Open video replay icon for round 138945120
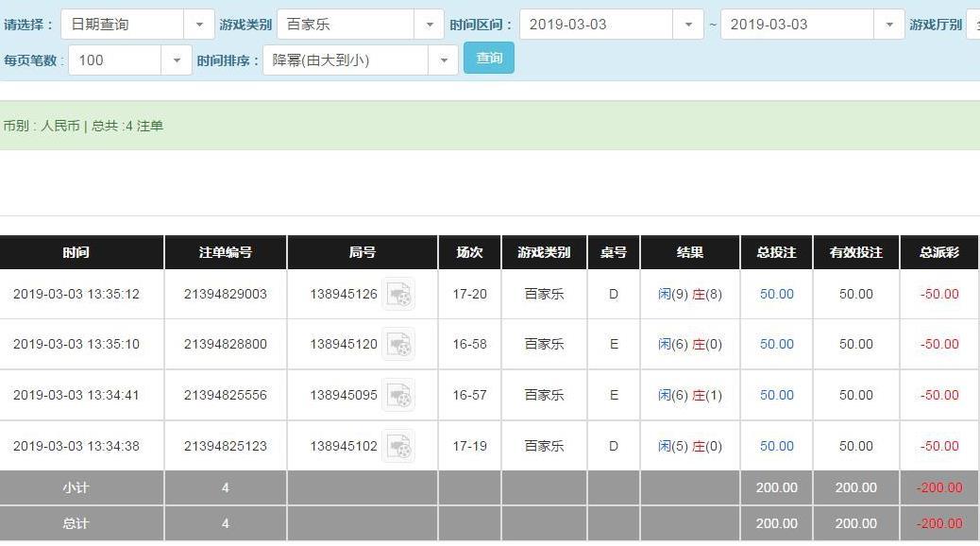The height and width of the screenshot is (546, 980). [x=399, y=345]
